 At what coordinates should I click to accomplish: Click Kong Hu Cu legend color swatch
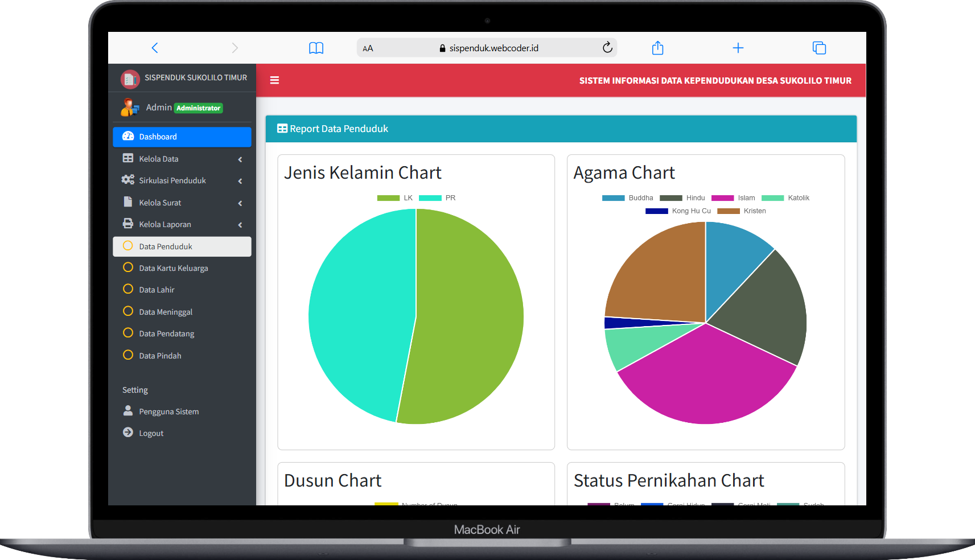pos(656,211)
